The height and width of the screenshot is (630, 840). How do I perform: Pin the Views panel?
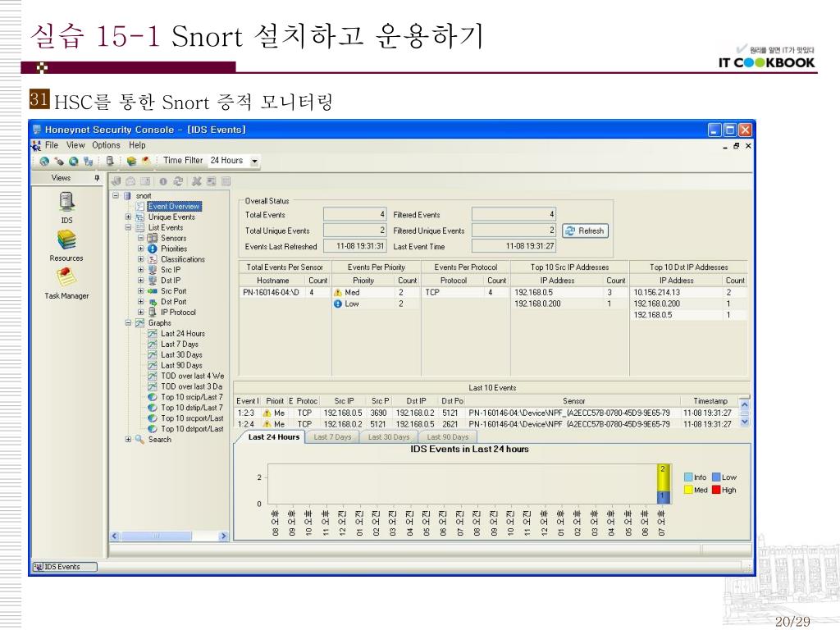click(97, 178)
